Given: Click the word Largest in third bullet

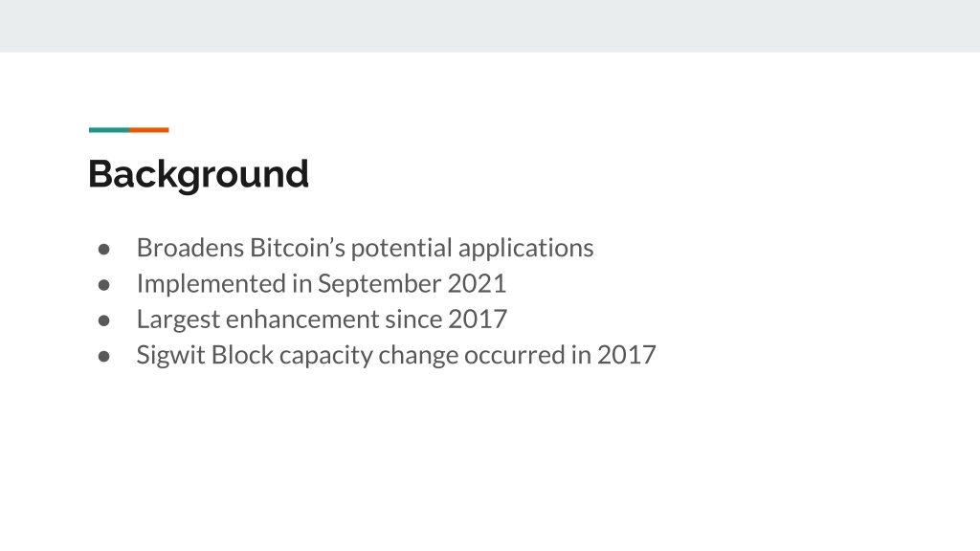Looking at the screenshot, I should click(179, 320).
